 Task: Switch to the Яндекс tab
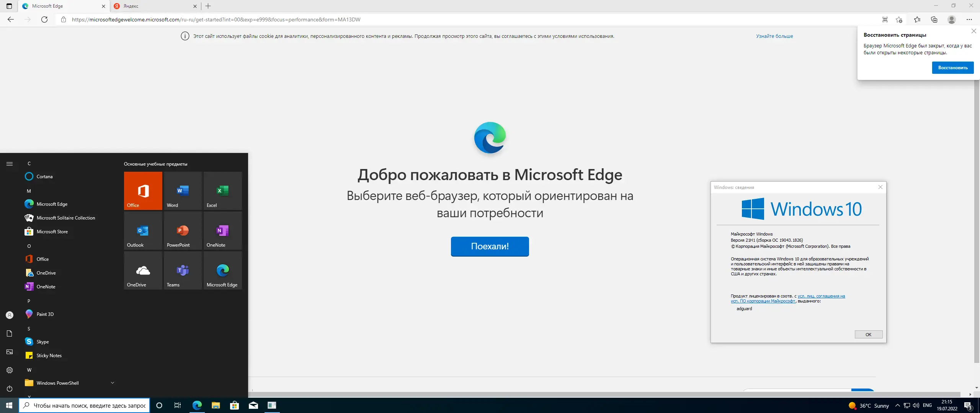(153, 6)
